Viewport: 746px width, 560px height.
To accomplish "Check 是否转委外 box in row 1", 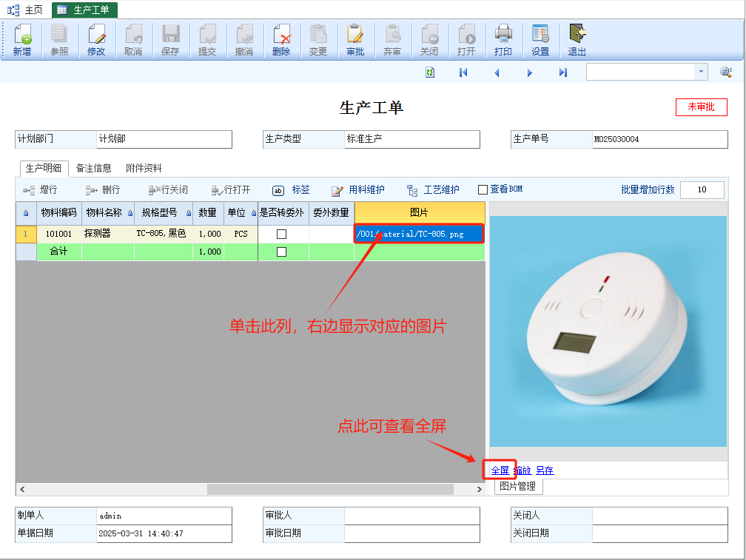I will point(281,234).
